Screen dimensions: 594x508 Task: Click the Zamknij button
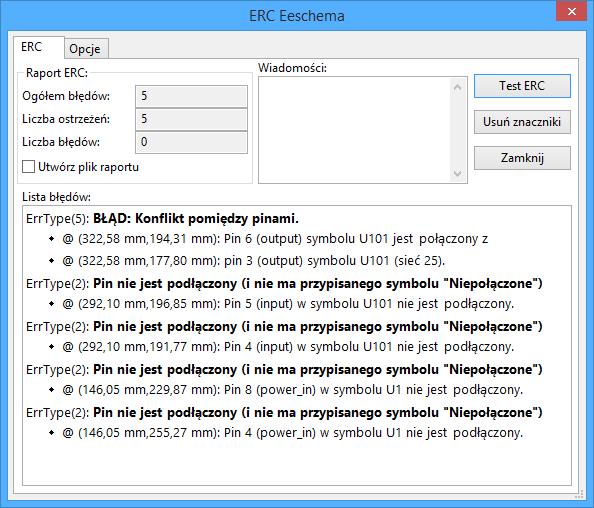point(522,158)
